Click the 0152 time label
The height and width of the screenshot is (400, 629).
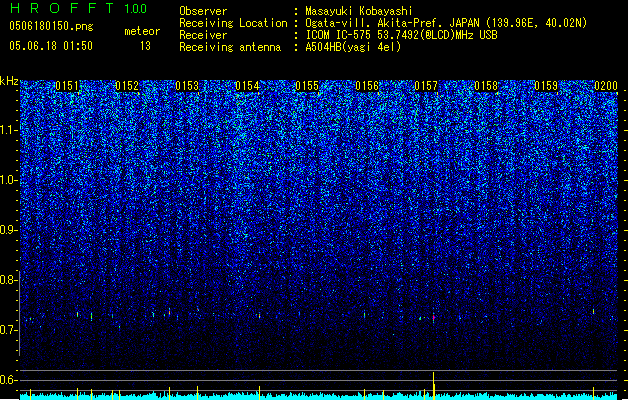127,86
